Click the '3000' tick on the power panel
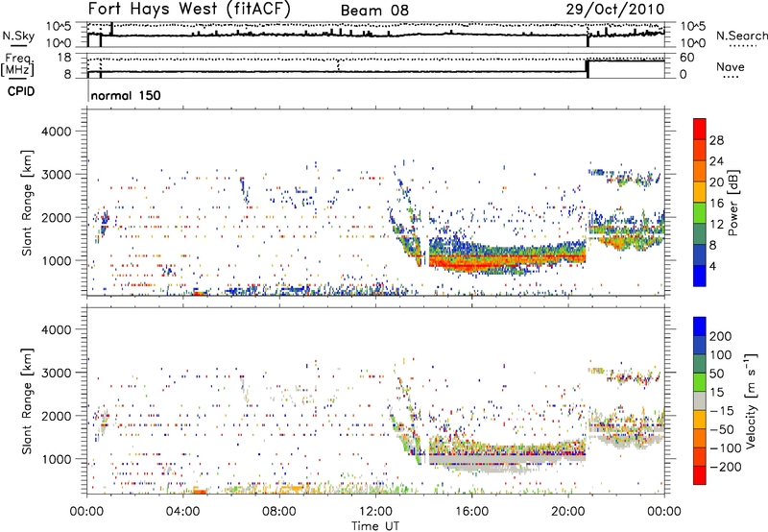Viewport: 768px width, 532px height. coord(56,175)
